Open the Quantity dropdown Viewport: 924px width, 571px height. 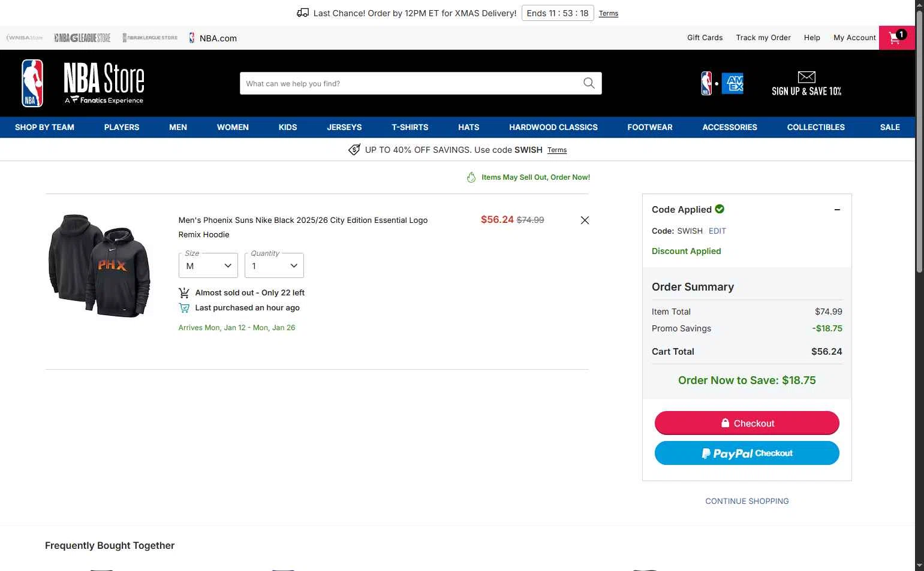pyautogui.click(x=274, y=265)
